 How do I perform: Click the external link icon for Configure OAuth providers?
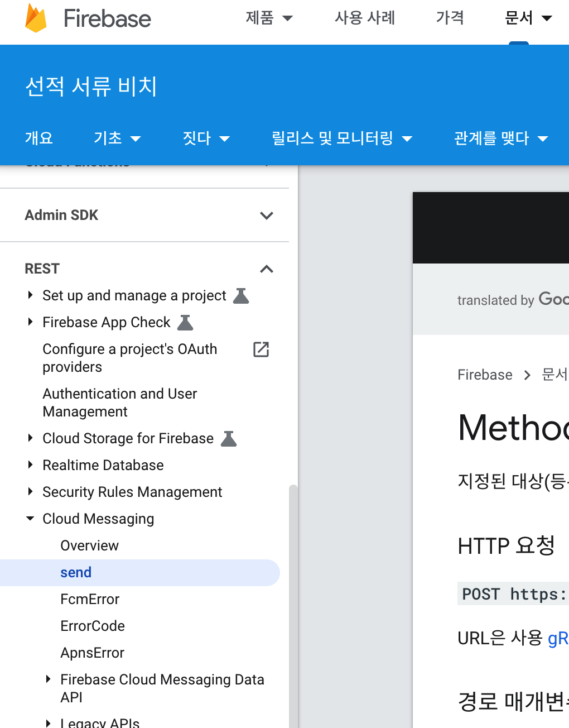(261, 349)
